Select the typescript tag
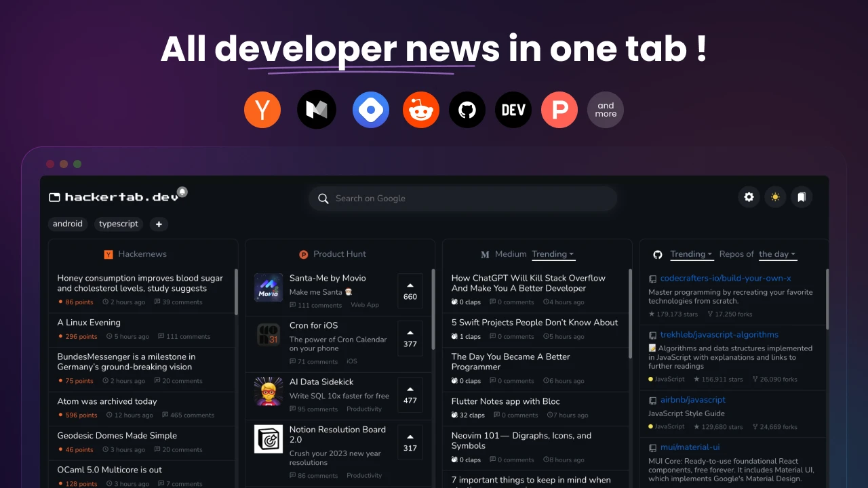Screen dimensions: 868x488 pos(119,224)
